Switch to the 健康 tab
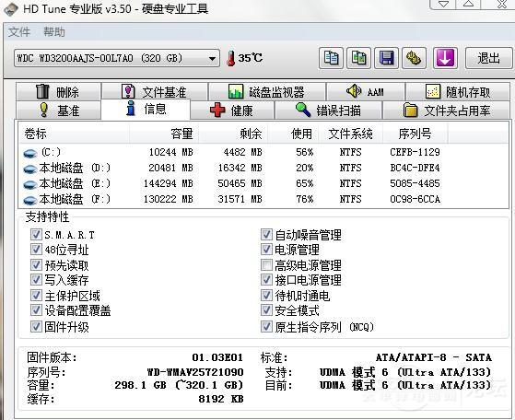This screenshot has height=420, width=515. point(232,110)
